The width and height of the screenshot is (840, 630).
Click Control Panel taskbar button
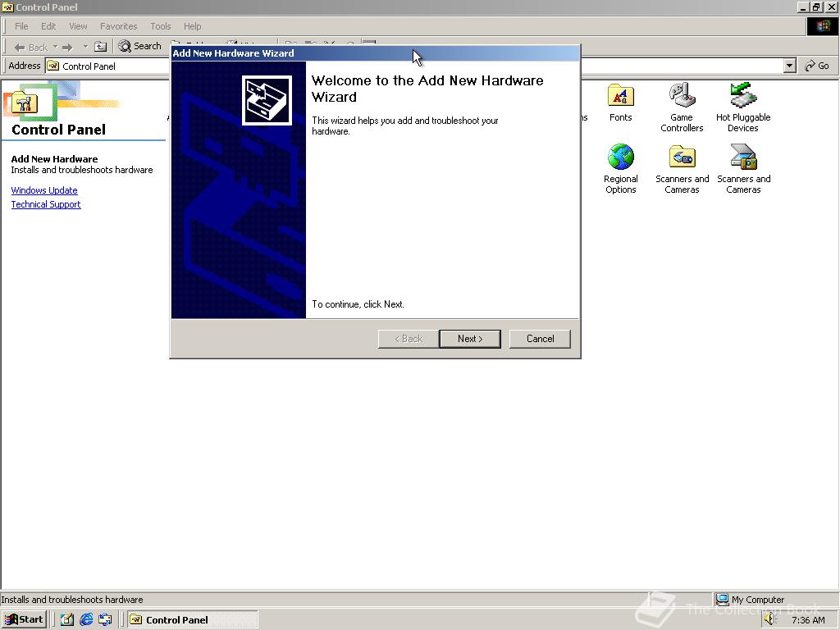pyautogui.click(x=192, y=620)
